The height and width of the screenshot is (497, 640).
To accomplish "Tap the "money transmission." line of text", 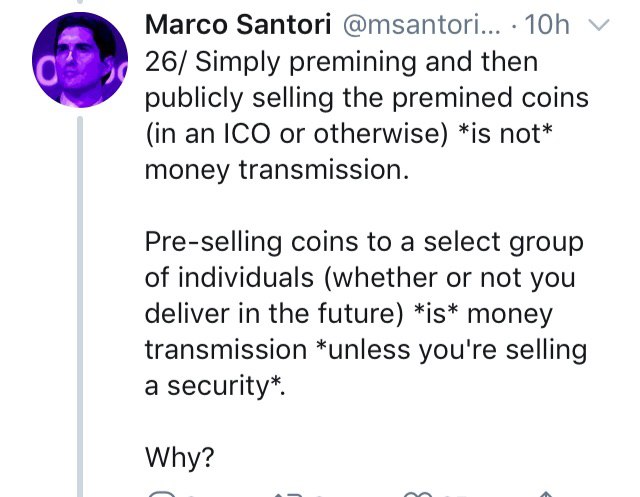I will click(x=277, y=170).
